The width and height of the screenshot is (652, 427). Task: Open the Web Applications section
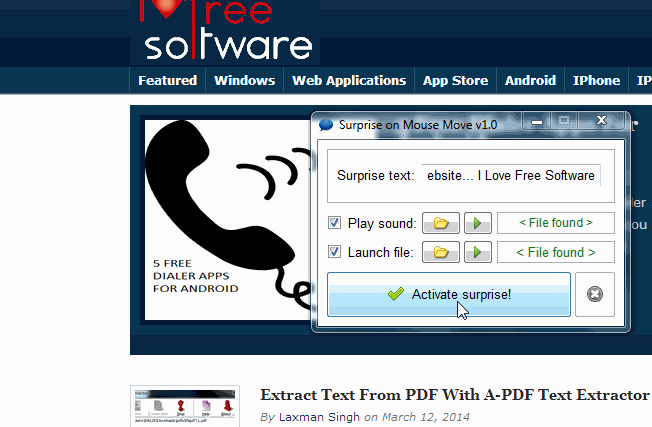(x=349, y=81)
